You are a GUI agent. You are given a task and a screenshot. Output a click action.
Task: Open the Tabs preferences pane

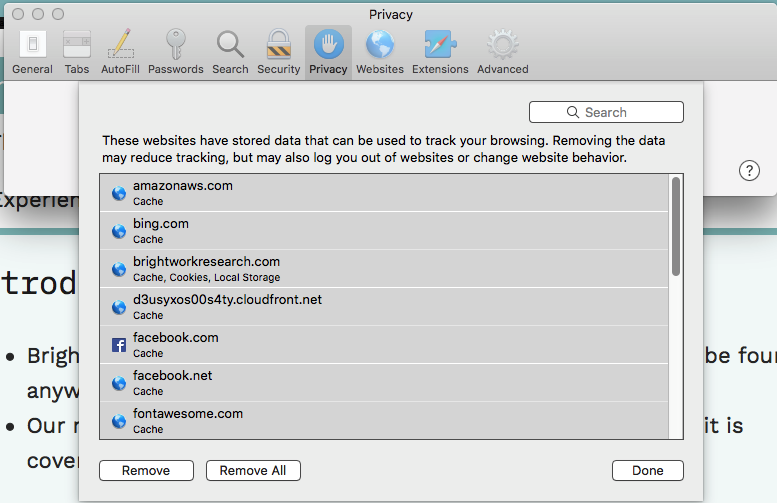point(77,53)
